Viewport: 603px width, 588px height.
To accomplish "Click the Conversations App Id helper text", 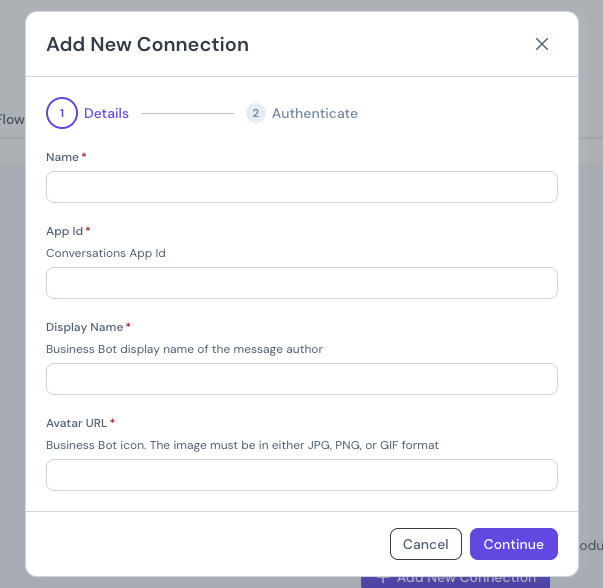I will (106, 253).
